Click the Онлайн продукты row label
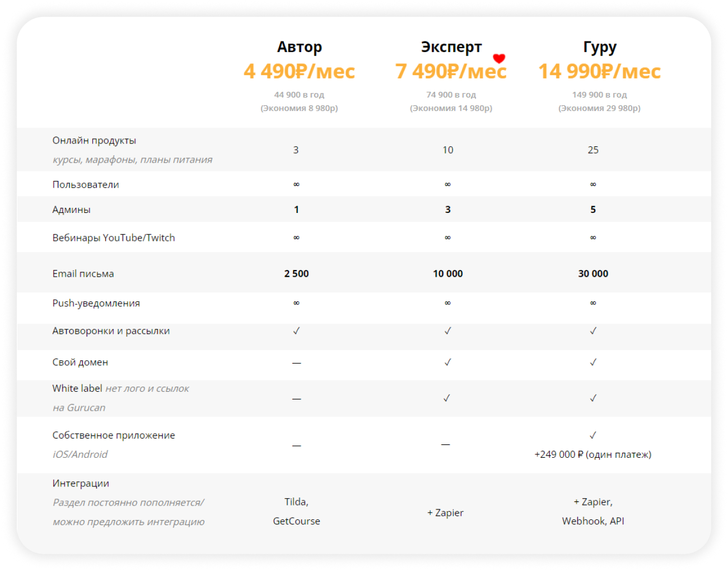Viewport: 728px width, 571px height. coord(94,141)
